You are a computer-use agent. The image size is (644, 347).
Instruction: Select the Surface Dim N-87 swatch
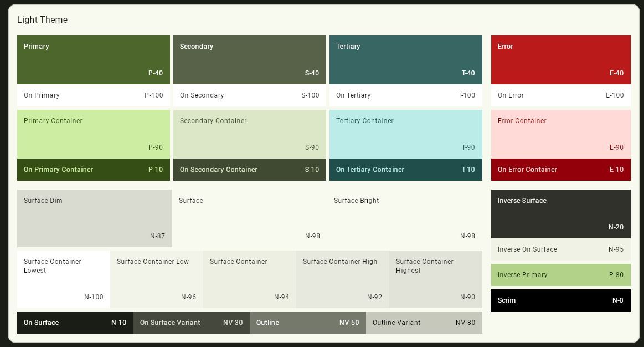(x=95, y=218)
